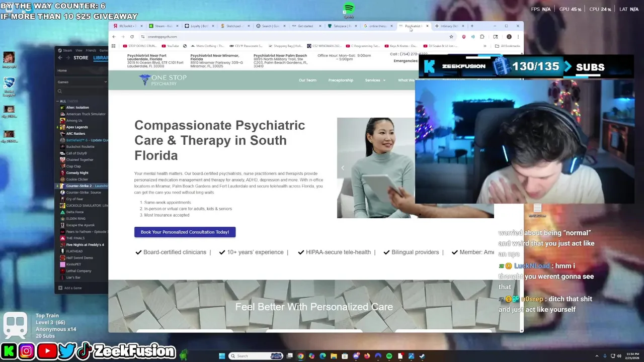Click the One Stop Psychiatry logo
This screenshot has width=644, height=362.
(x=163, y=80)
